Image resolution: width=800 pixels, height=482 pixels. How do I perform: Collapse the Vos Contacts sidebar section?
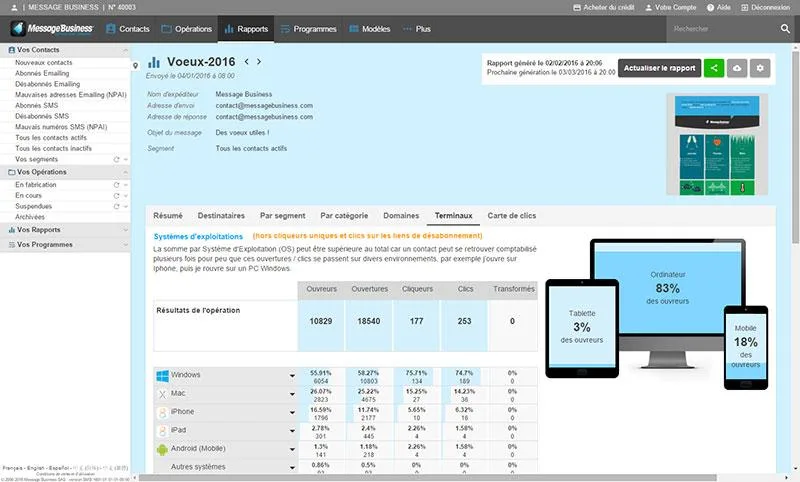click(x=126, y=50)
